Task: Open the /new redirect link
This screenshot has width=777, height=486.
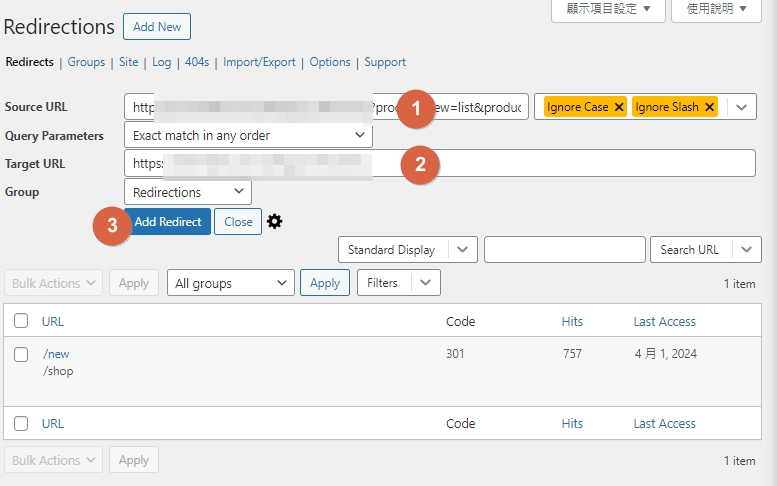Action: 56,354
